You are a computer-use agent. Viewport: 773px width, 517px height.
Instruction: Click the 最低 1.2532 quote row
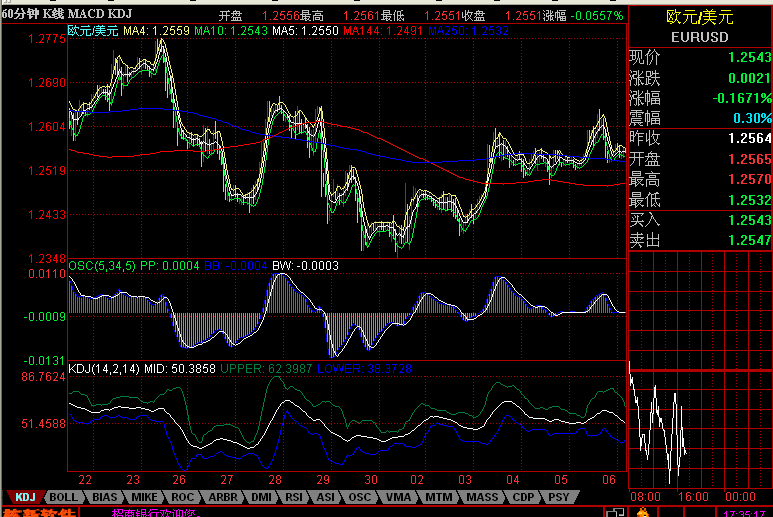[x=700, y=200]
